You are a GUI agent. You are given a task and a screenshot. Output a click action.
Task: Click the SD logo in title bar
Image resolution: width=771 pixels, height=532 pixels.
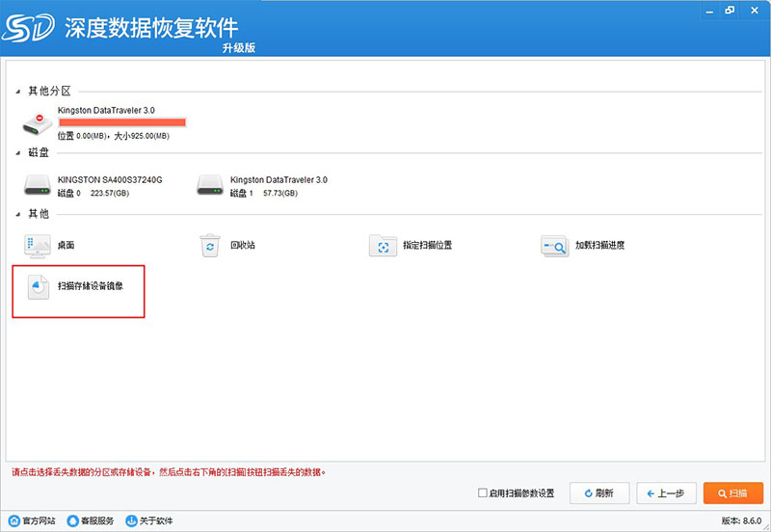(28, 28)
